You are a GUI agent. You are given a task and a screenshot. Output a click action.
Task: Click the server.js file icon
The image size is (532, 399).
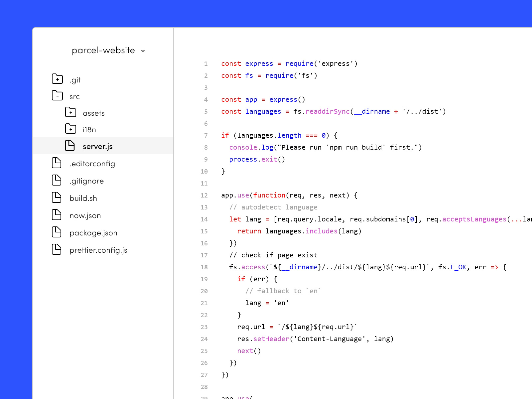70,146
